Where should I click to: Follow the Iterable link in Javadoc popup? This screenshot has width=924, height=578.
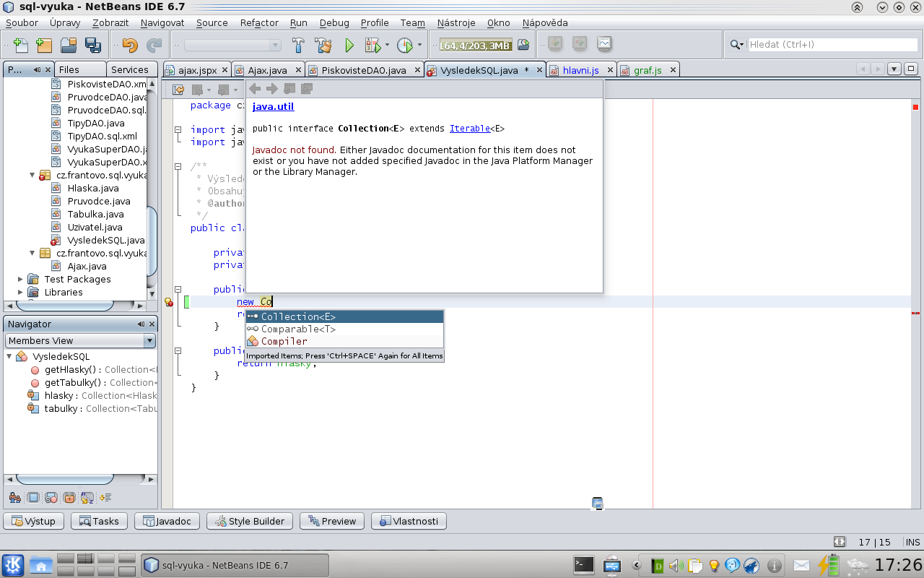(469, 129)
